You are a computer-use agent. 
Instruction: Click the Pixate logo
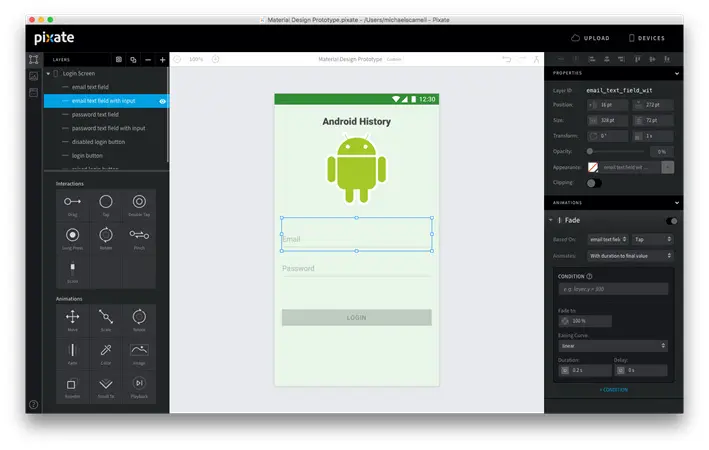[54, 38]
